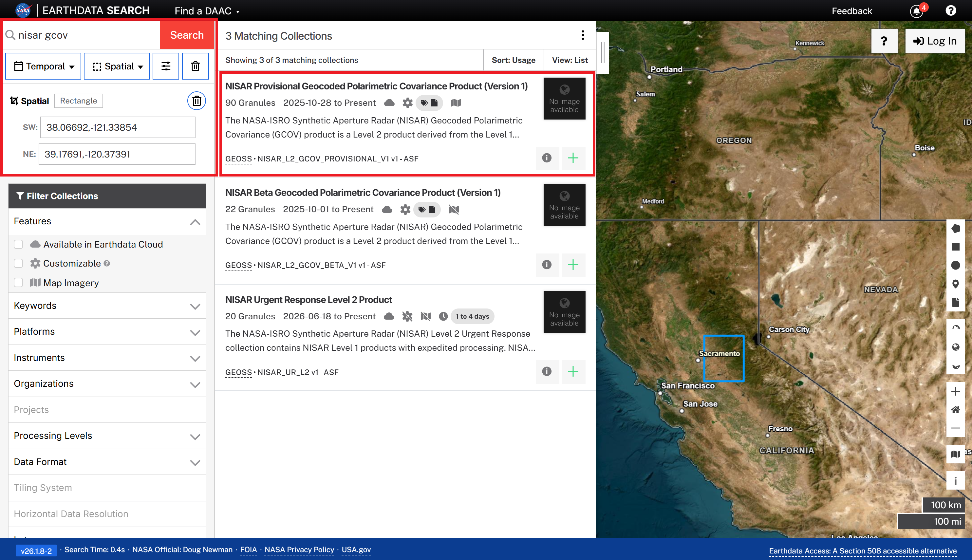Toggle Map Imagery checkbox

tap(18, 282)
